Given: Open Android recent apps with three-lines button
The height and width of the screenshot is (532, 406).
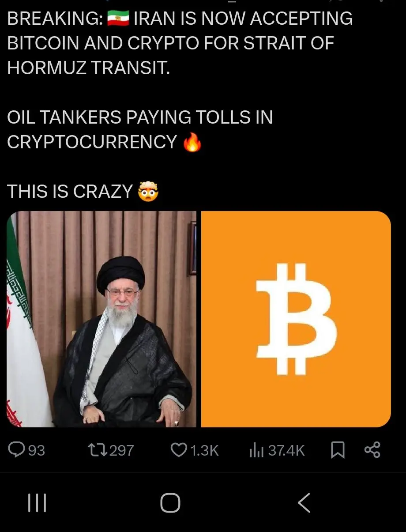Looking at the screenshot, I should click(x=37, y=503).
